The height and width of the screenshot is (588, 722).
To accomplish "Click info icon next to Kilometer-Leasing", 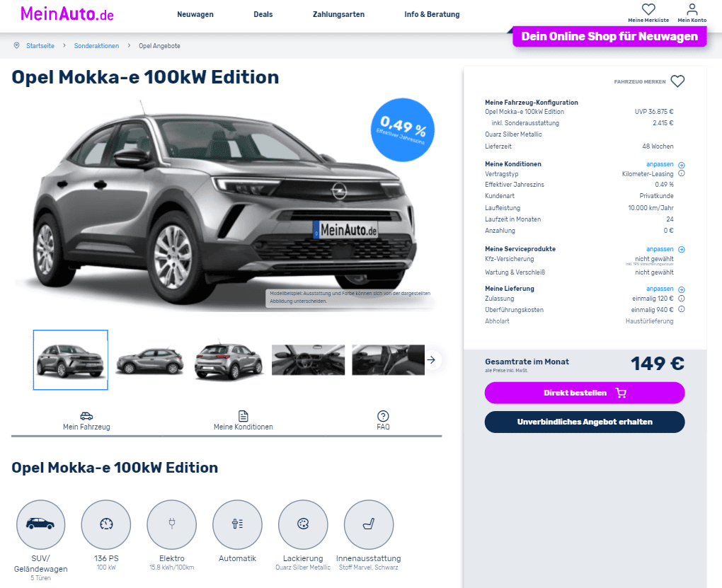I will pyautogui.click(x=682, y=173).
